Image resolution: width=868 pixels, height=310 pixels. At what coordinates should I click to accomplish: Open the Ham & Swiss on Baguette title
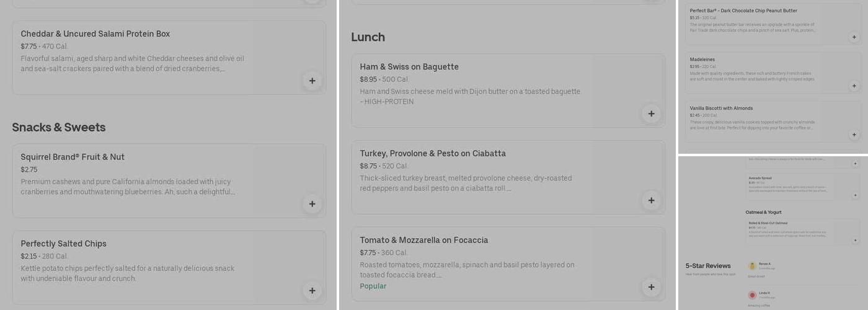[409, 67]
